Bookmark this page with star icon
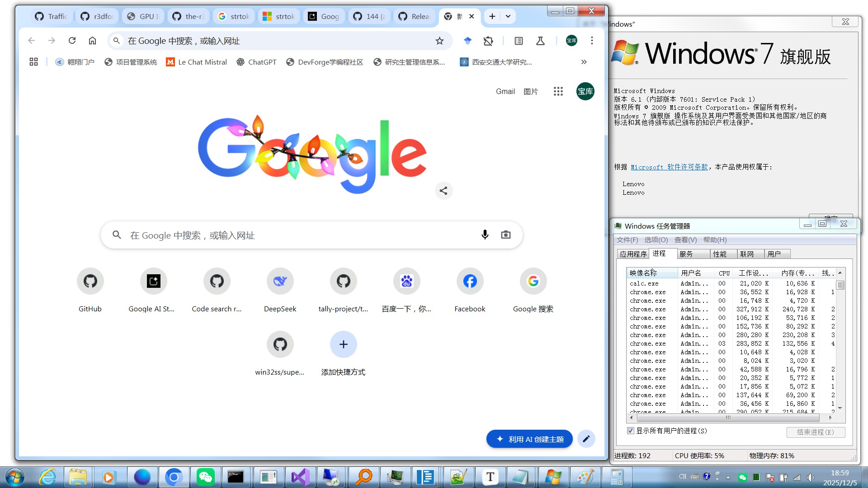The width and height of the screenshot is (868, 488). 439,41
